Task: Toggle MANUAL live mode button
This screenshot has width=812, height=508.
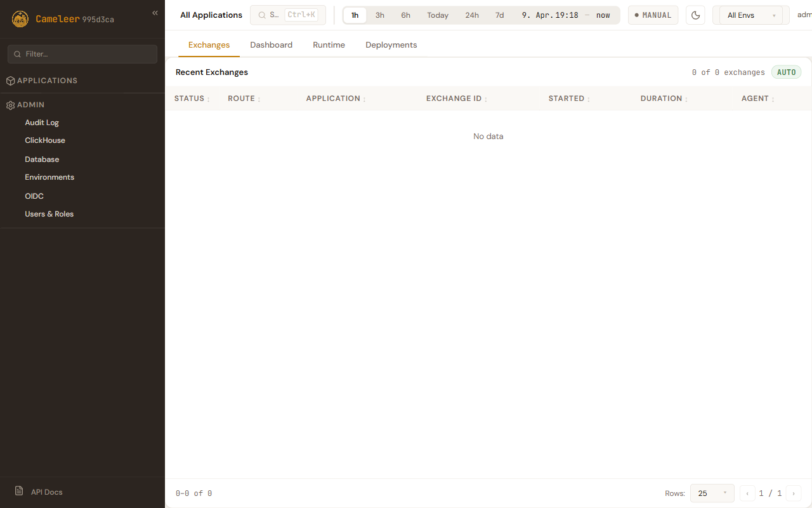Action: coord(653,15)
